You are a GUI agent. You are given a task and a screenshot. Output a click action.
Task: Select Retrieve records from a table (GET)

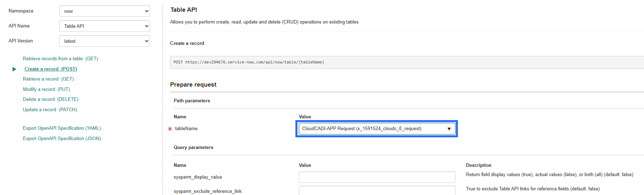[60, 59]
